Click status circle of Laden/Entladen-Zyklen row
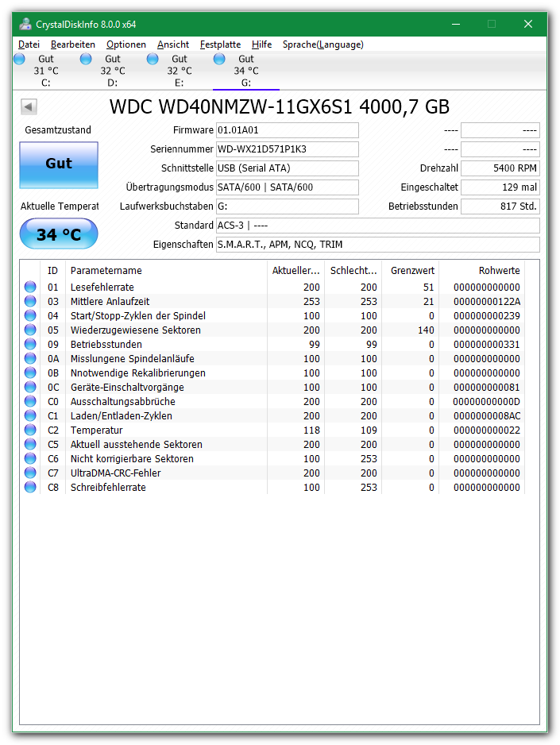560x745 pixels. 30,415
